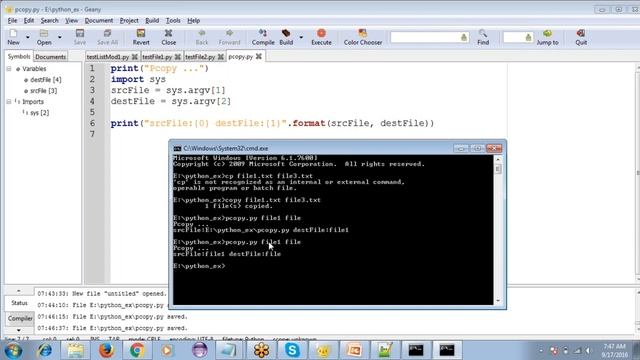The image size is (640, 360).
Task: Open Google Chrome from the taskbar
Action: coord(138,350)
